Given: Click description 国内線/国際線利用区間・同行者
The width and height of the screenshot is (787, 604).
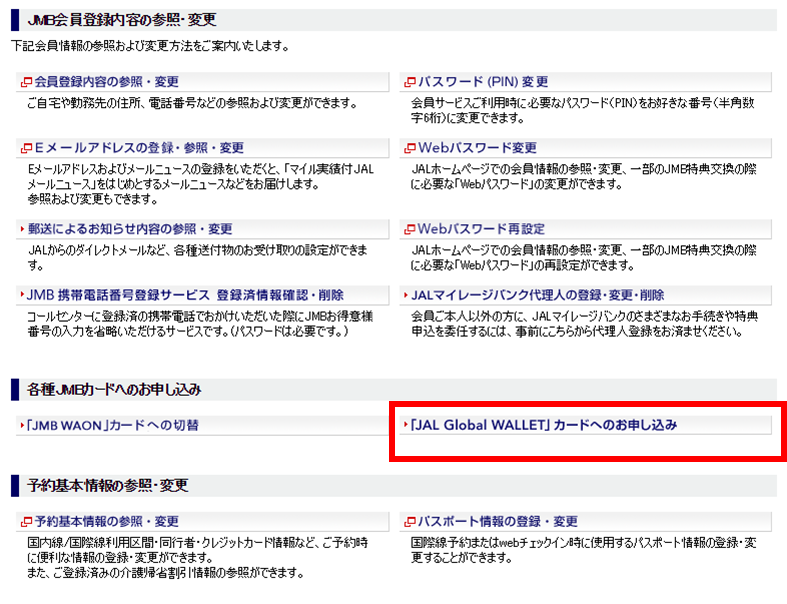Looking at the screenshot, I should click(198, 550).
